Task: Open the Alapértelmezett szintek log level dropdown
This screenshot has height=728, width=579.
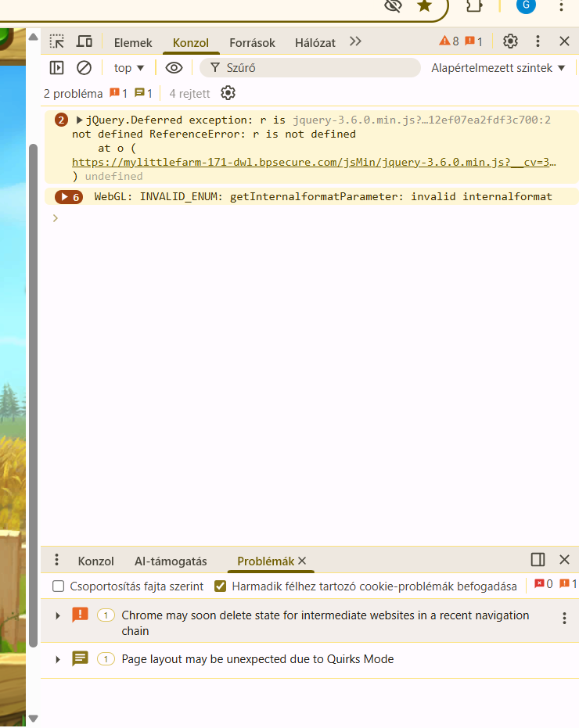Action: point(498,68)
